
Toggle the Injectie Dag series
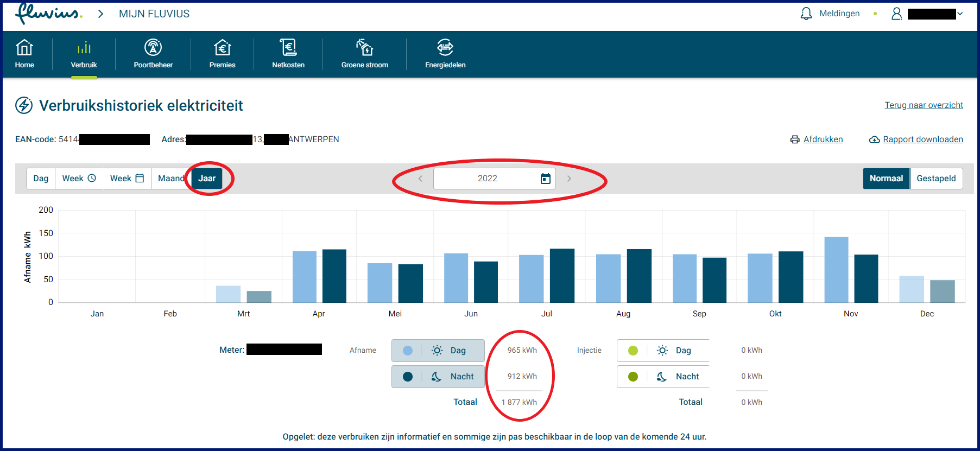coord(663,351)
